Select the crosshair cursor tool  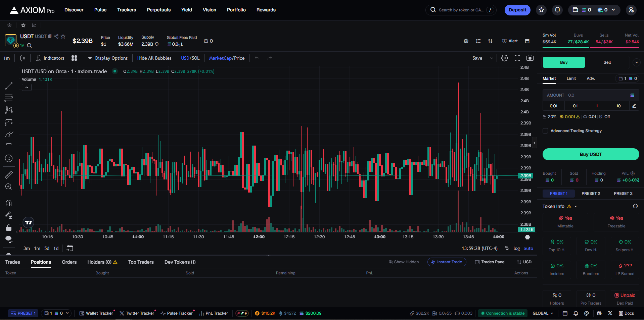9,74
